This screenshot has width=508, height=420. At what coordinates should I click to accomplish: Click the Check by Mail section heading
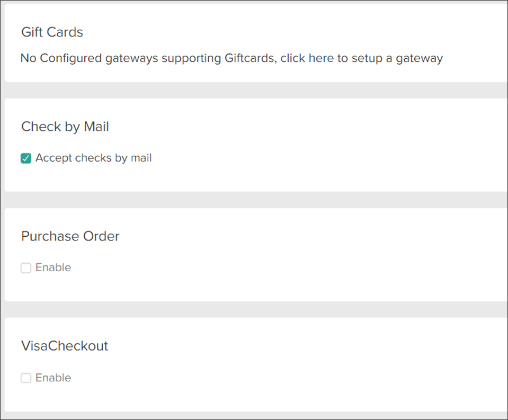click(x=65, y=127)
